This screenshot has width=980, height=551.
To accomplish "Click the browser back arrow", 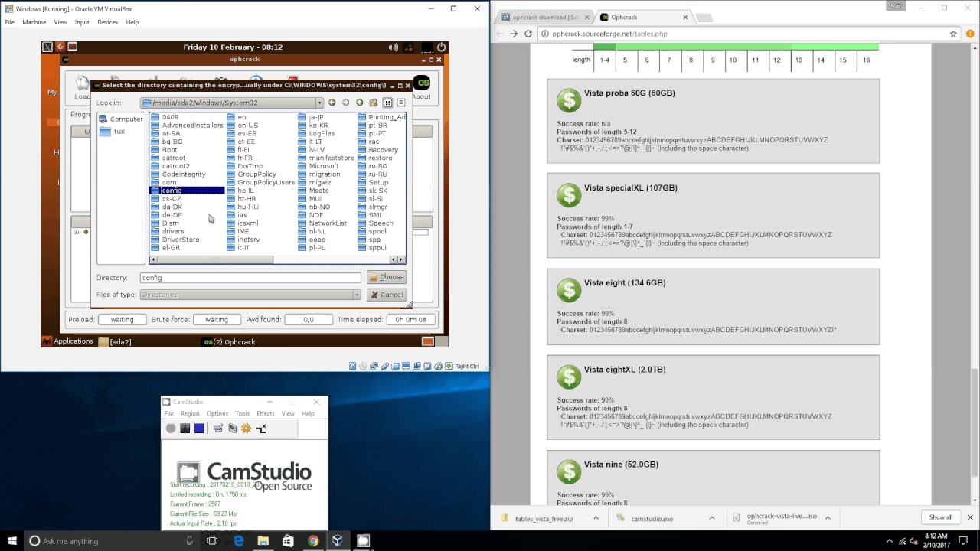I will click(500, 34).
